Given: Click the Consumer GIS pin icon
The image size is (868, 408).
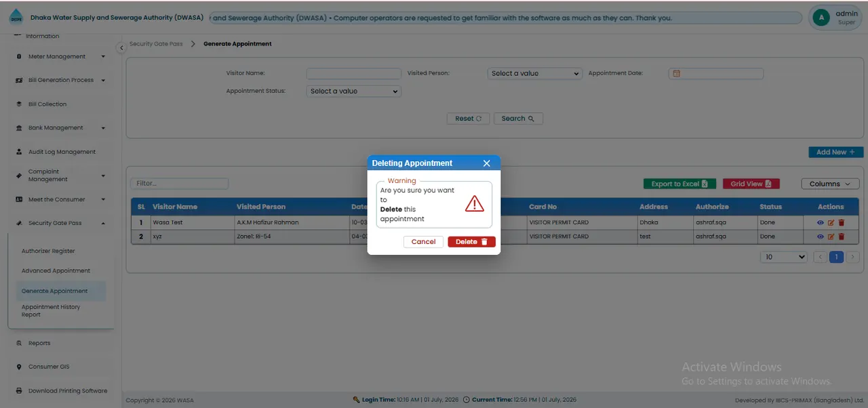Looking at the screenshot, I should coord(19,367).
